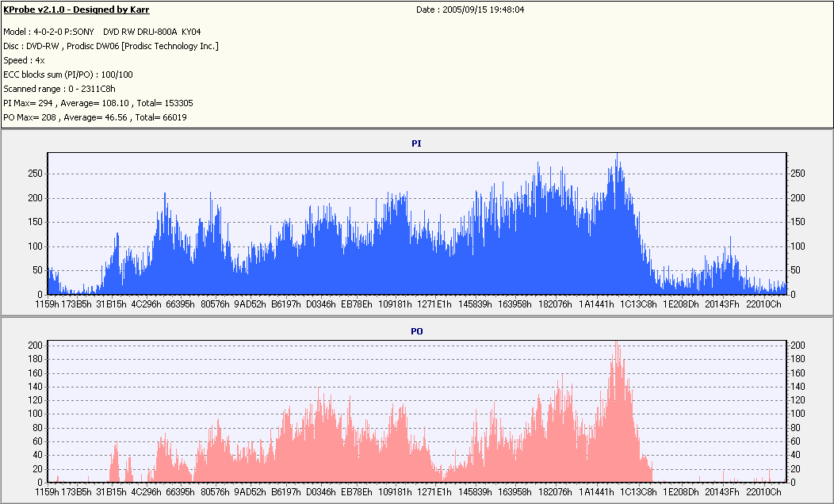Click 22010Ch under the PI chart
The height and width of the screenshot is (504, 834).
click(x=763, y=304)
